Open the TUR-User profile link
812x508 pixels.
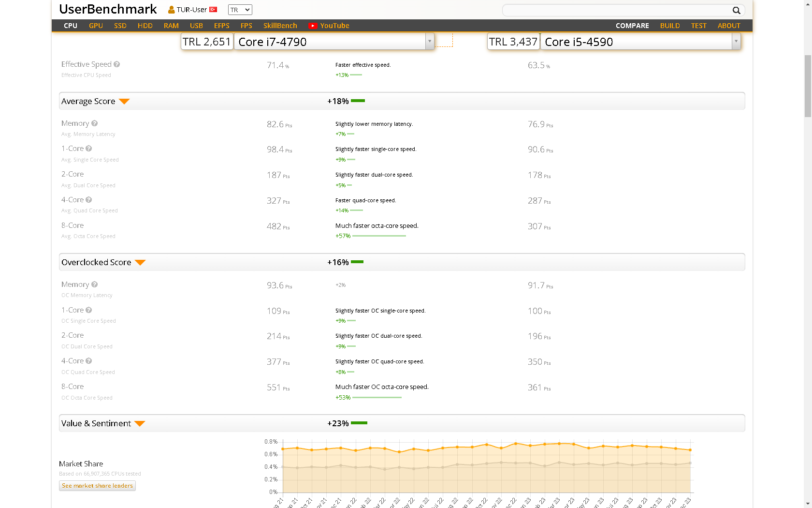tap(192, 10)
